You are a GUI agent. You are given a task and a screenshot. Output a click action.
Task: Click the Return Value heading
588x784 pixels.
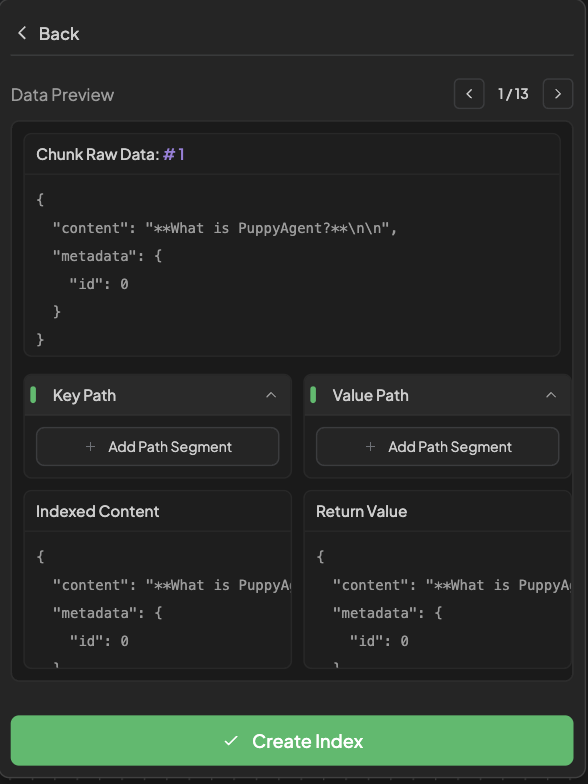click(362, 511)
